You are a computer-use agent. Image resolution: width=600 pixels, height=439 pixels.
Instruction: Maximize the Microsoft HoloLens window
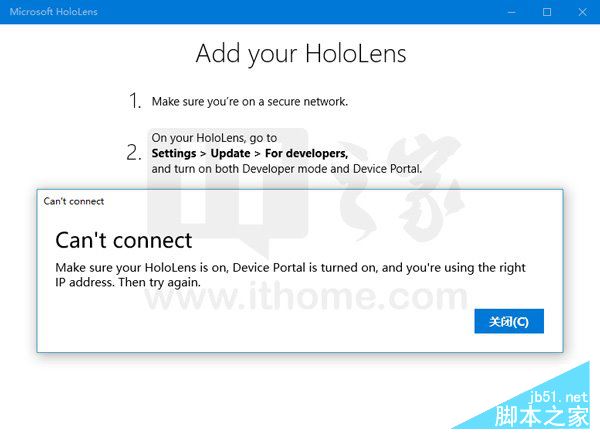(547, 12)
